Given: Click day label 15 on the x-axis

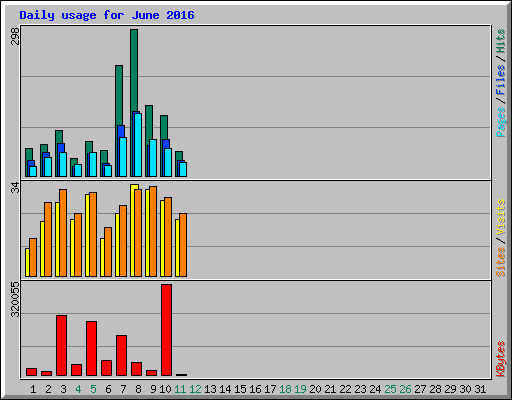Looking at the screenshot, I should point(240,389).
